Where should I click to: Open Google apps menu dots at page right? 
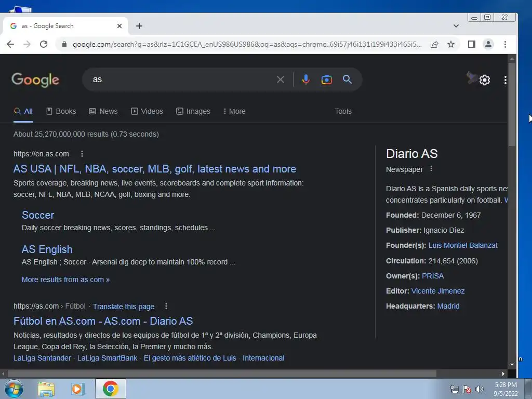[x=505, y=80]
